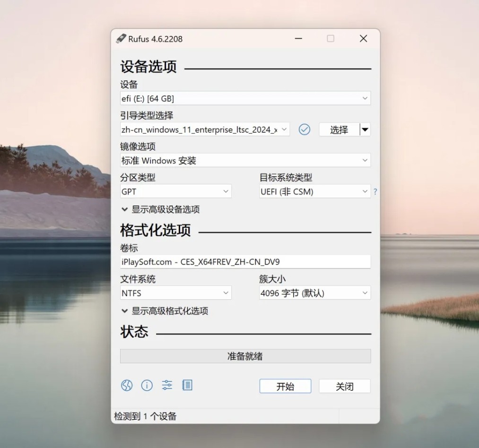Click the Rufus USB drive title icon

tap(121, 38)
